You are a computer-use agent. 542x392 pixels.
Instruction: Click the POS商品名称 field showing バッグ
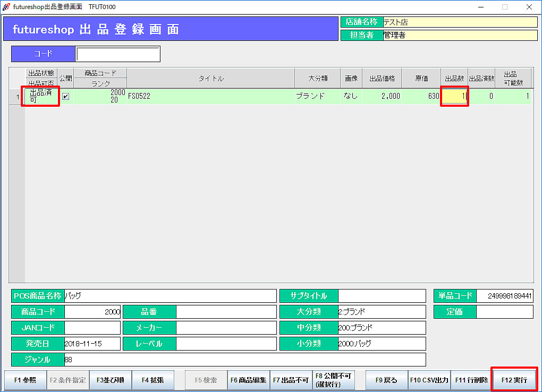point(170,296)
